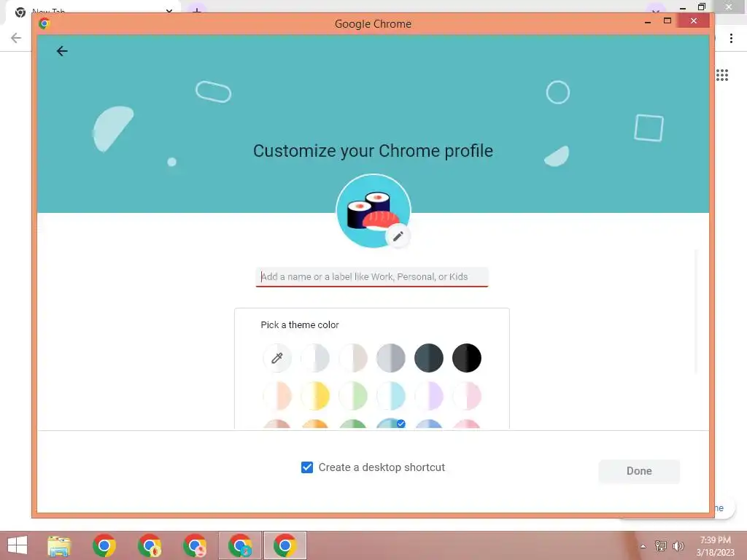
Task: Go back using the profile dialog arrow
Action: 62,51
